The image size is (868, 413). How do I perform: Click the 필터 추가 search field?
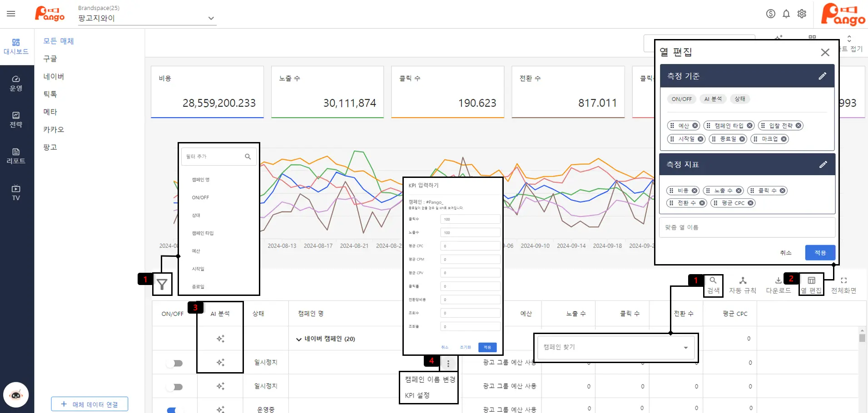213,157
